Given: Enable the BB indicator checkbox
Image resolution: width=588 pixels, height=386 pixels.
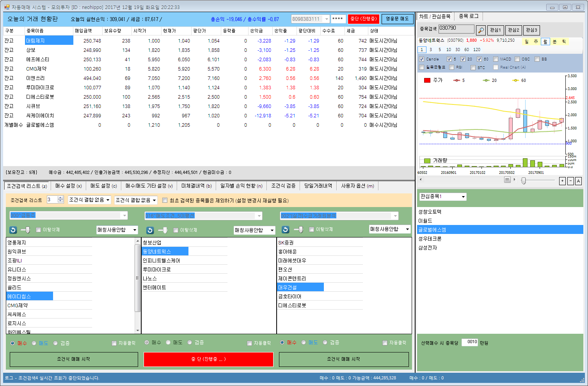Looking at the screenshot, I should [x=537, y=59].
